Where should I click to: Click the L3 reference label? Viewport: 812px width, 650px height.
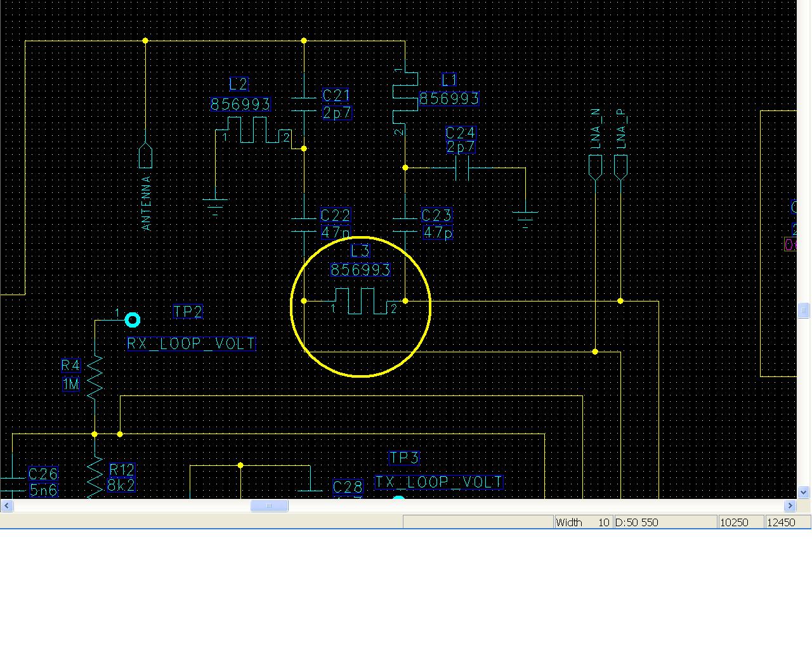pos(360,251)
